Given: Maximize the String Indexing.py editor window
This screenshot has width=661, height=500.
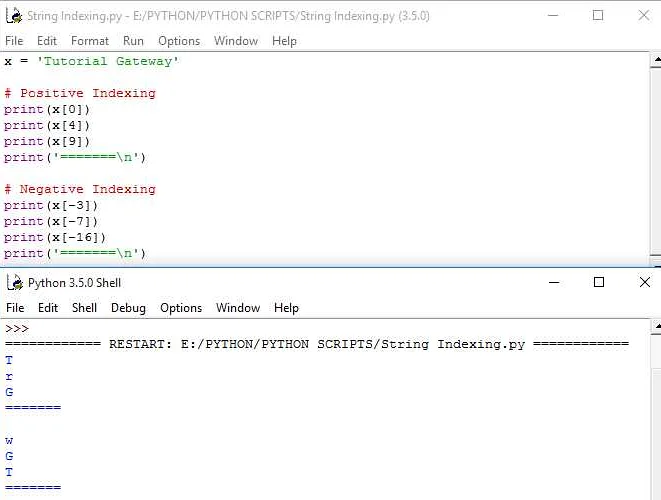Looking at the screenshot, I should (598, 15).
